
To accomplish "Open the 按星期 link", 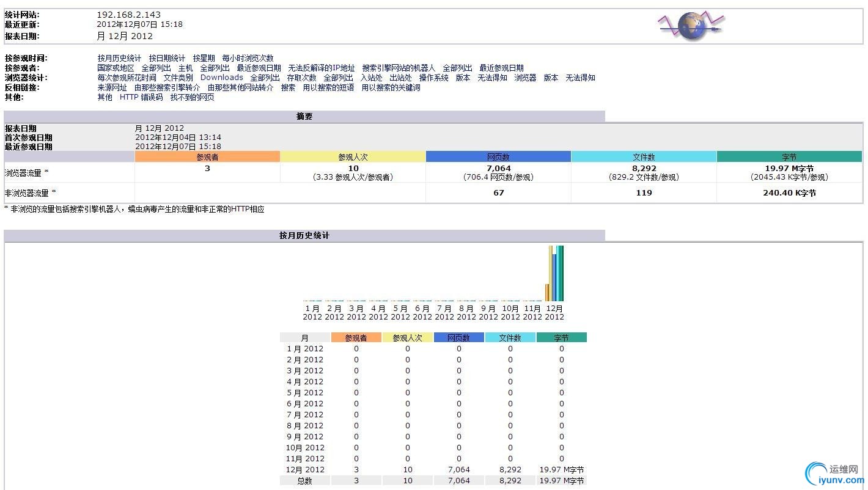I will pyautogui.click(x=204, y=58).
